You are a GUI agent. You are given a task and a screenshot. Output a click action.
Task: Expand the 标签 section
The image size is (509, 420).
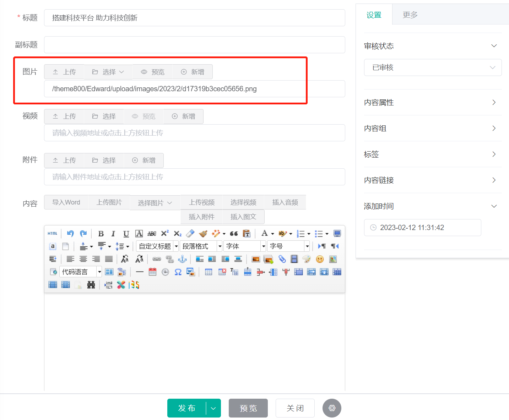[x=433, y=154]
